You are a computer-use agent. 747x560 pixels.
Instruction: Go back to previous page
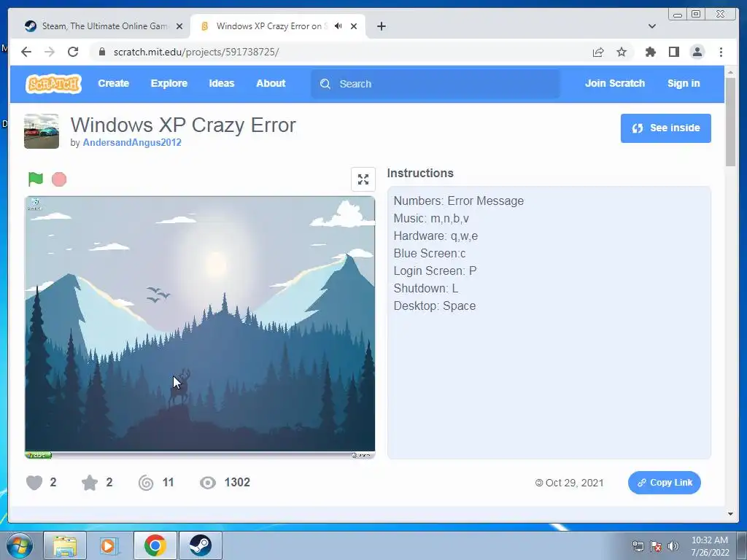(x=26, y=52)
